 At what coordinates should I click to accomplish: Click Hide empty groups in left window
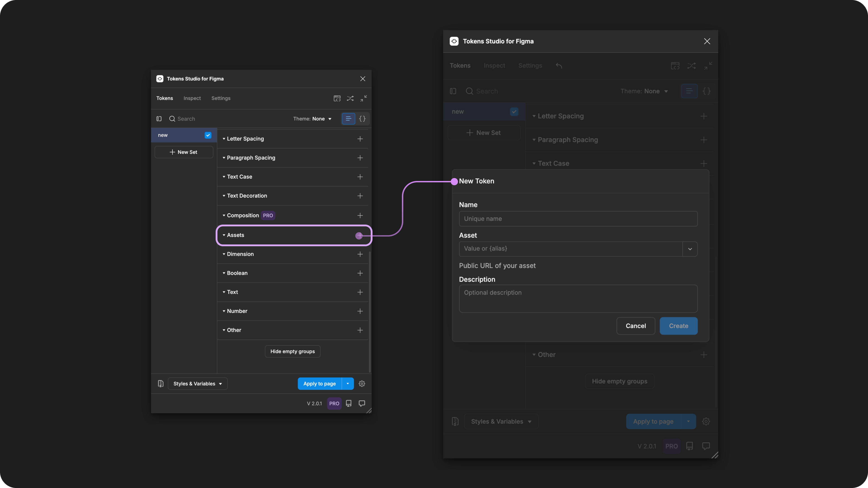[292, 351]
